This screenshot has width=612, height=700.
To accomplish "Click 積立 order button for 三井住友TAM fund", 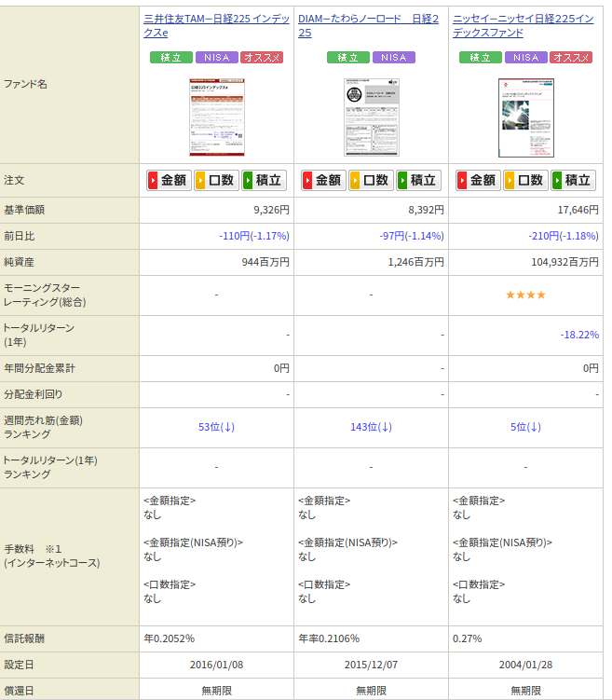I will [x=264, y=181].
